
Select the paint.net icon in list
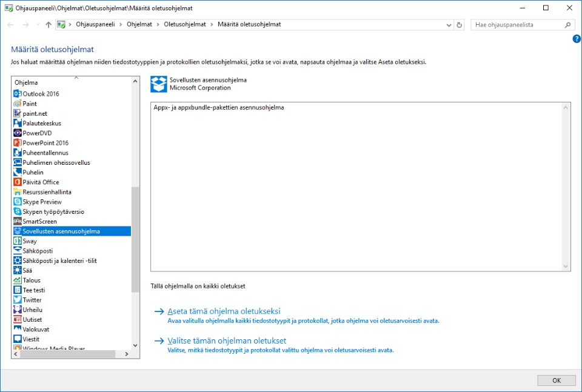pos(17,113)
